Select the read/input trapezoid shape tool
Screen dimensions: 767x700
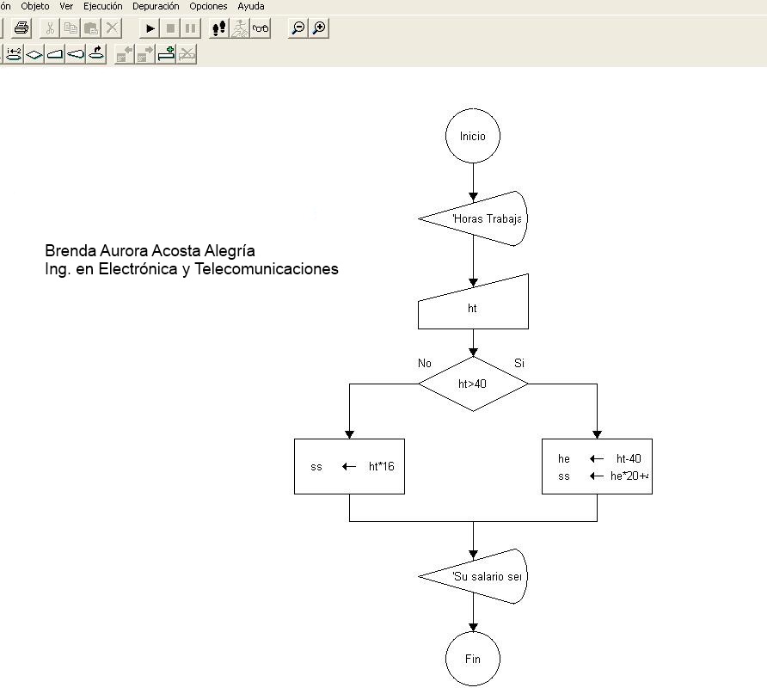point(53,53)
